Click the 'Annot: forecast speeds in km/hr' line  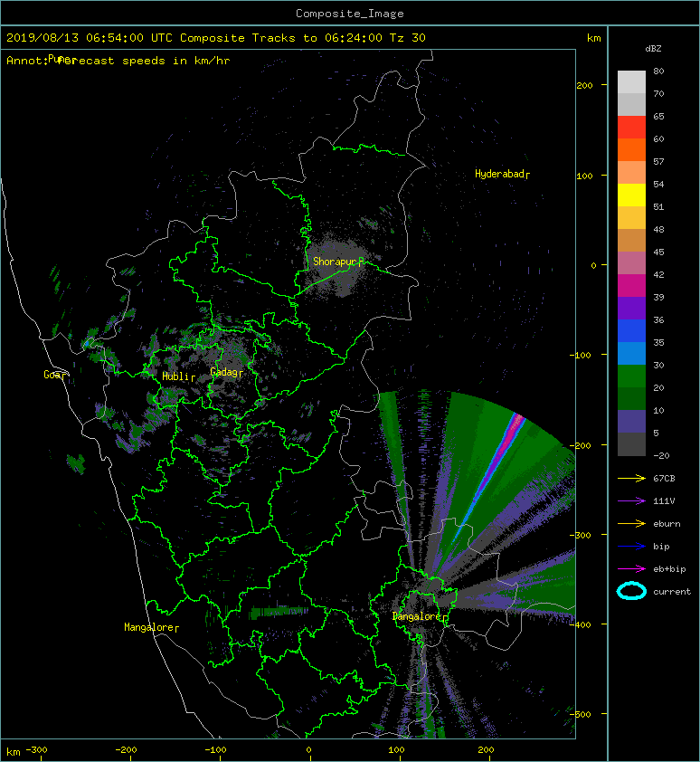tap(118, 61)
